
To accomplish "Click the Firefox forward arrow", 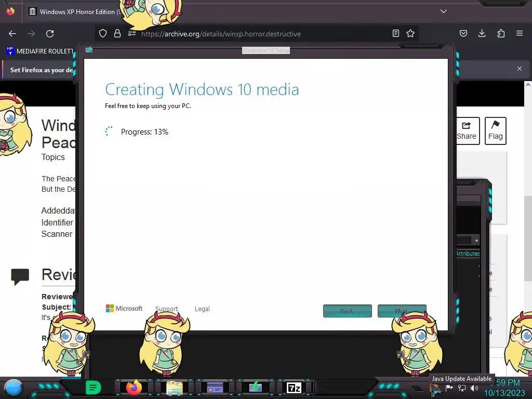I will pyautogui.click(x=31, y=34).
